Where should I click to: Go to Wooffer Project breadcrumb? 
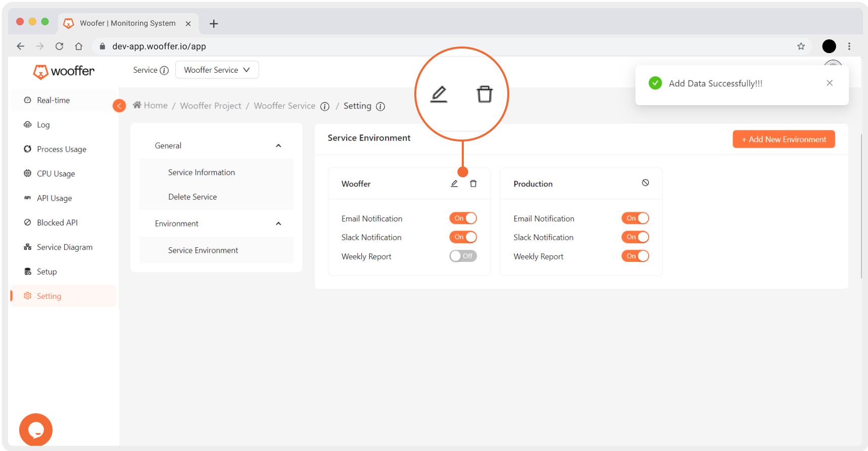211,106
